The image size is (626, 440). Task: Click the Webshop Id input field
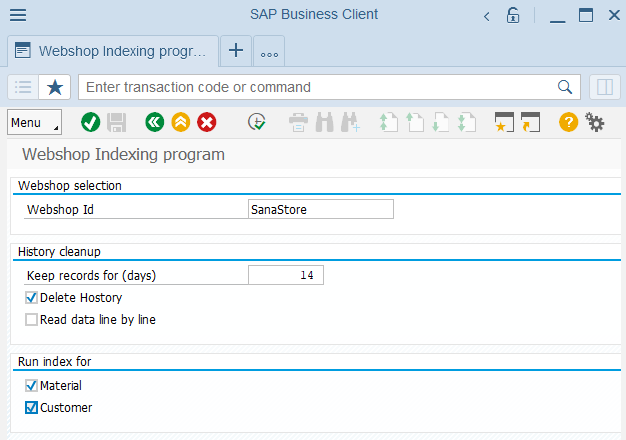coord(321,209)
